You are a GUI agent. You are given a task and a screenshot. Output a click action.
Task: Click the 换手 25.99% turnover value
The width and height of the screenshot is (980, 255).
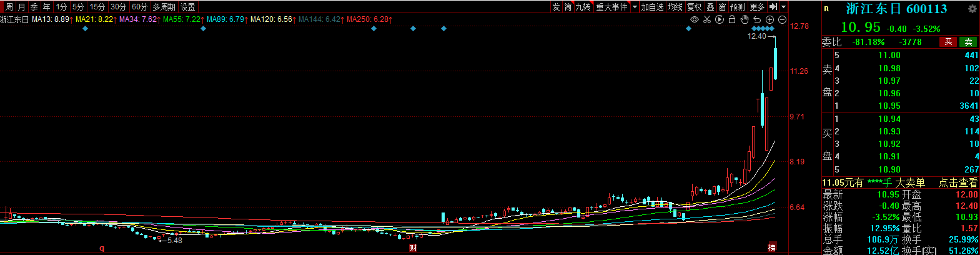point(964,239)
